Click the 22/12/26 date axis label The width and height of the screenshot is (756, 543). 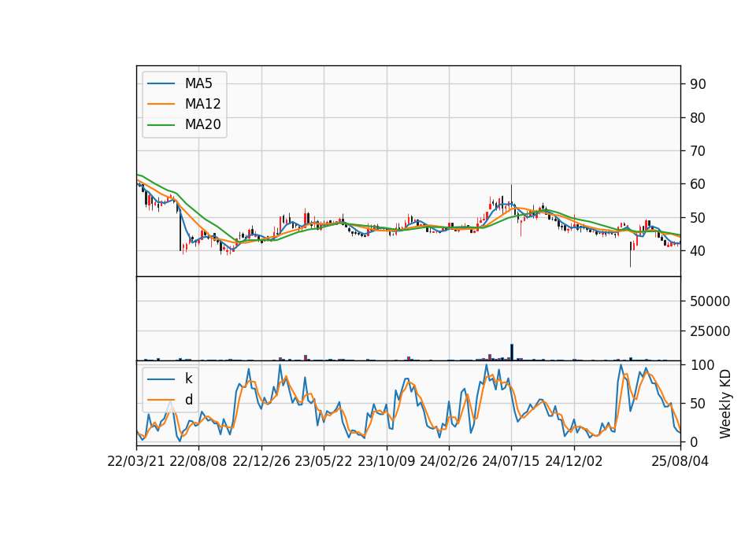tap(261, 461)
